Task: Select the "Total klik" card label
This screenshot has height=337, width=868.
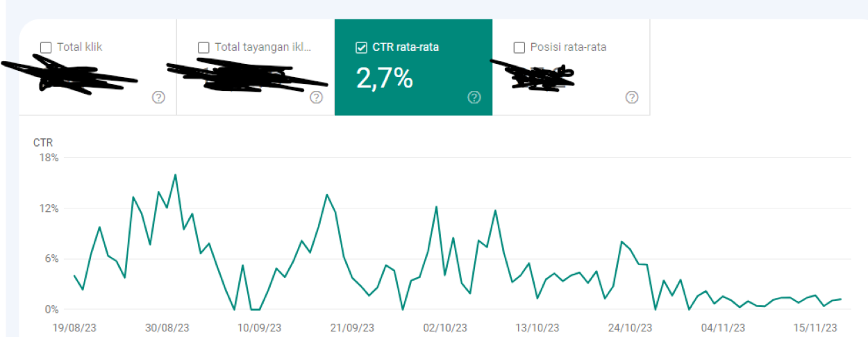Action: tap(79, 47)
